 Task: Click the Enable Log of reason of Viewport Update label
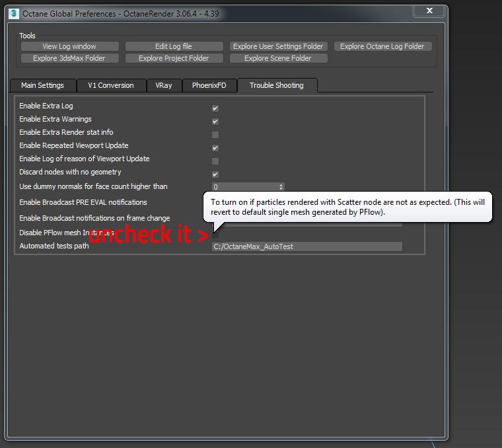click(84, 159)
